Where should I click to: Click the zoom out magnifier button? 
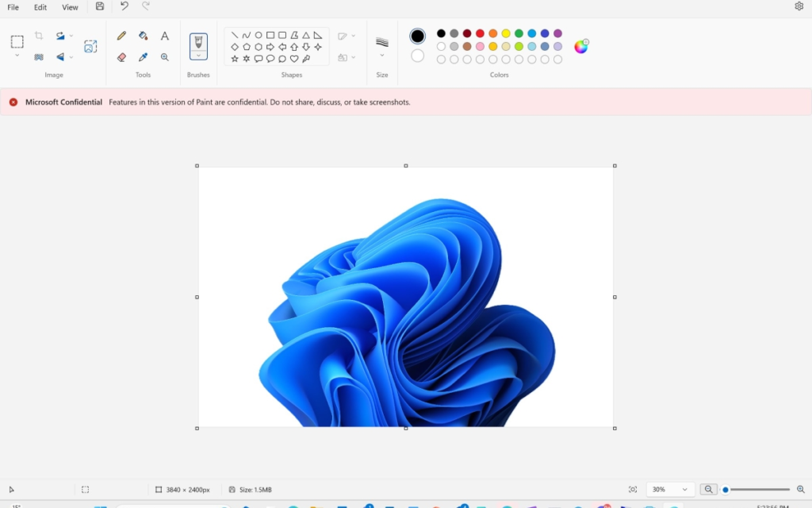[708, 489]
